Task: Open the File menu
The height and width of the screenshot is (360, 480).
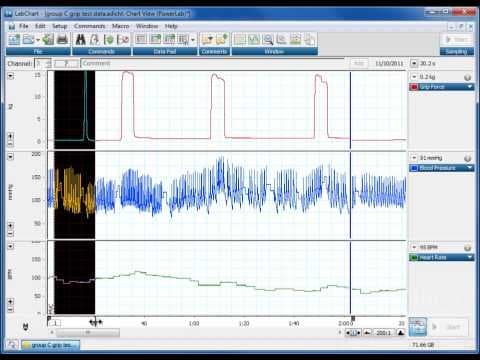Action: 23,26
